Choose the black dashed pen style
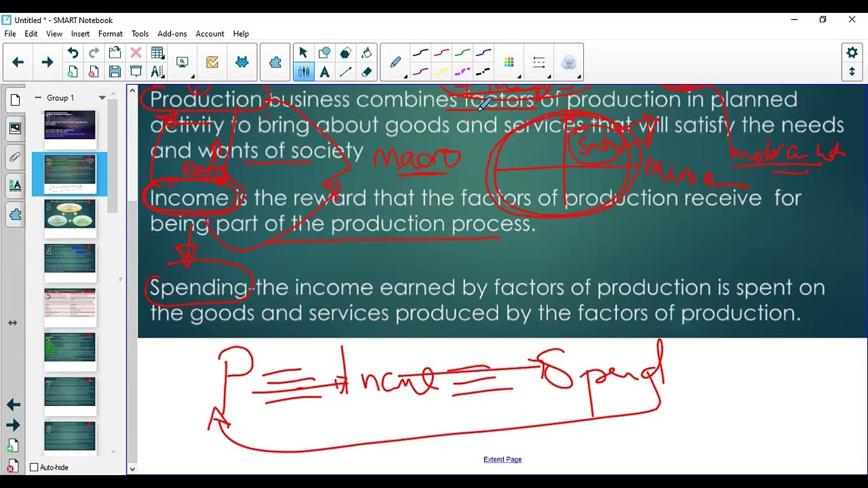This screenshot has width=868, height=488. point(484,72)
